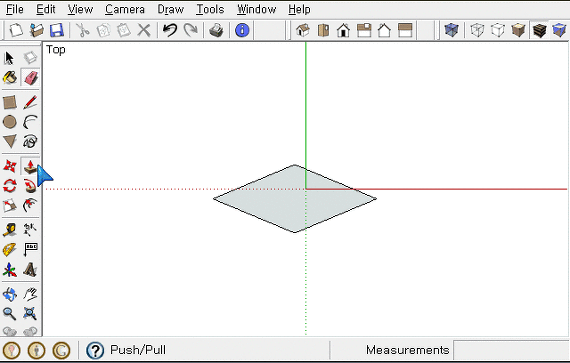Open the Camera menu

point(125,9)
